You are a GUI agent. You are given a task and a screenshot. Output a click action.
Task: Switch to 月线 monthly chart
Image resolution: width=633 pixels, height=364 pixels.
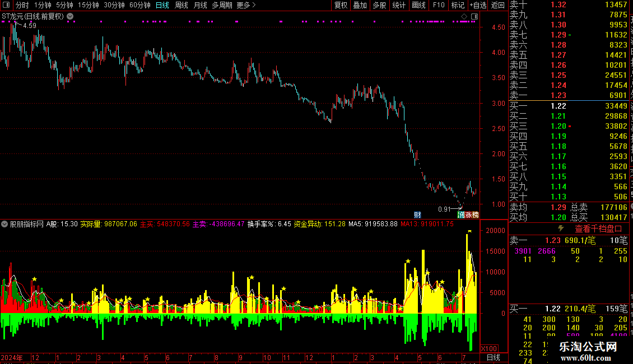200,5
